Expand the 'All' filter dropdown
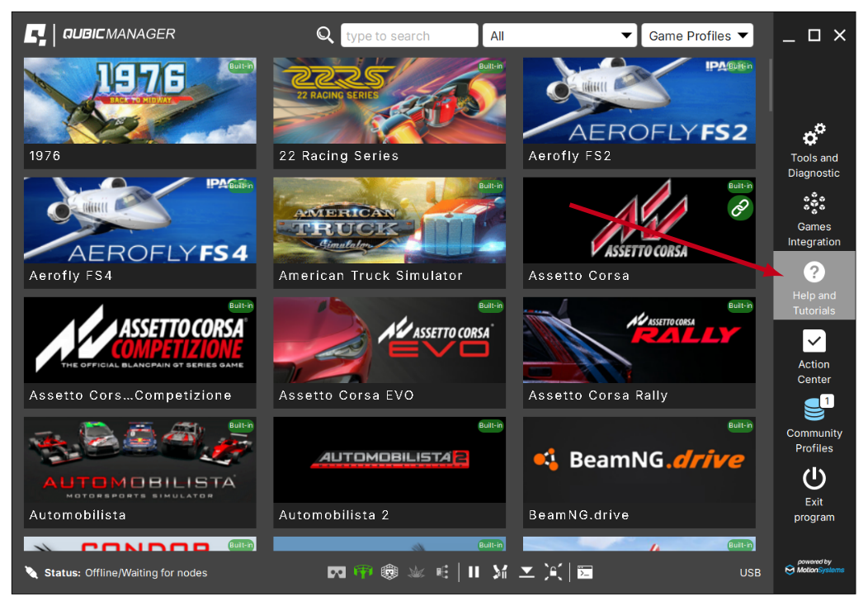Image resolution: width=868 pixels, height=606 pixels. [x=559, y=36]
